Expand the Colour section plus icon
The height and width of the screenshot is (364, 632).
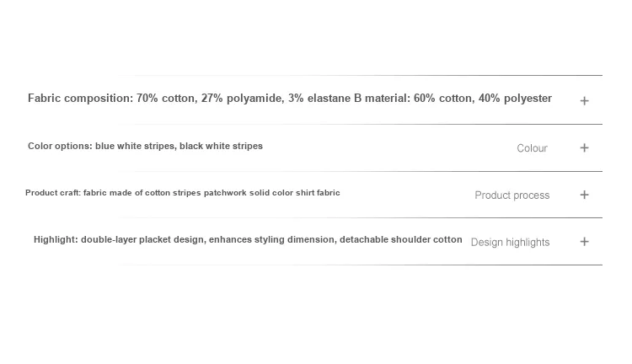[x=584, y=148]
